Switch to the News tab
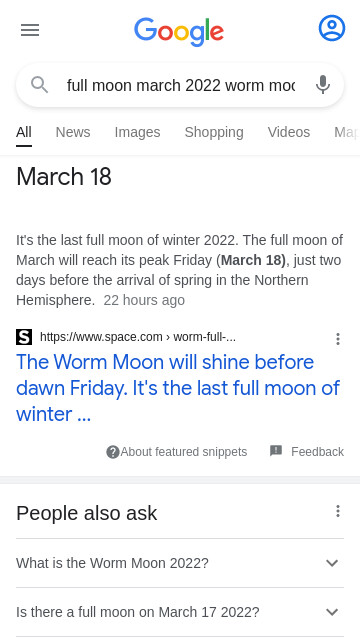The image size is (360, 640). [73, 132]
